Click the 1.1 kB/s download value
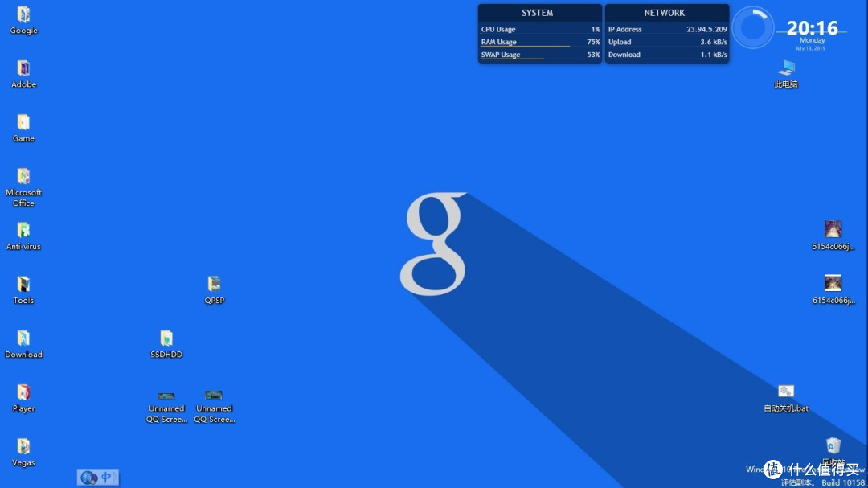 pos(714,55)
